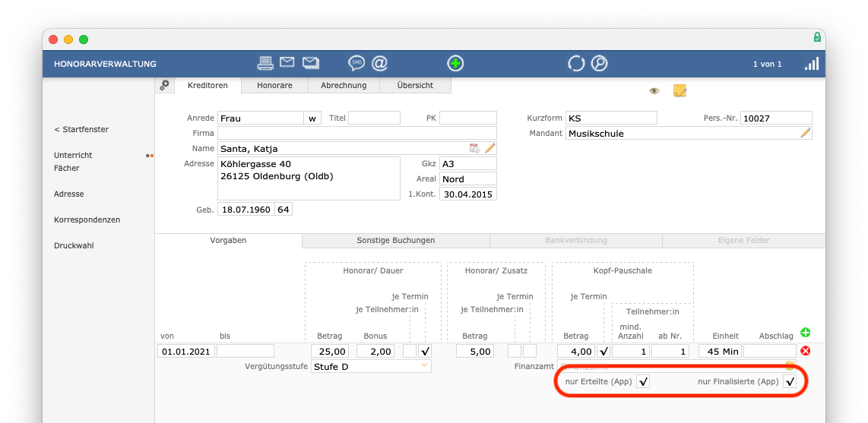Select the Eigene Felder sub-tab
This screenshot has height=423, width=868.
click(743, 241)
